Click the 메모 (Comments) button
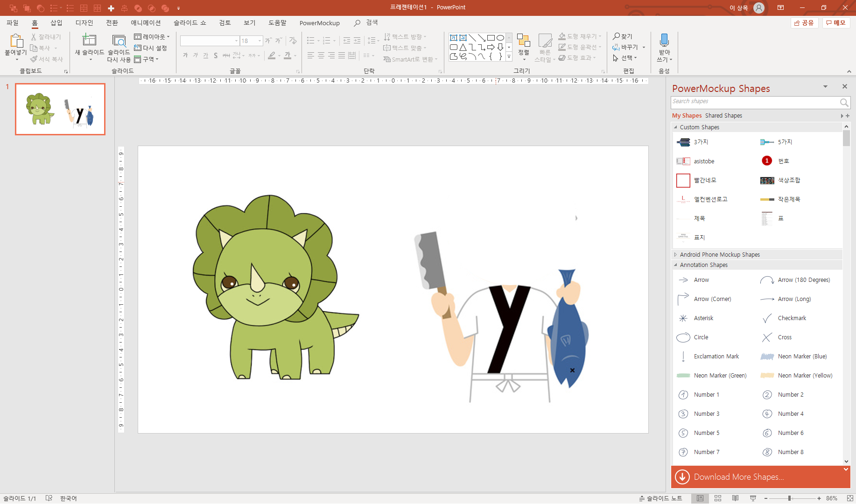The height and width of the screenshot is (504, 856). coord(836,23)
